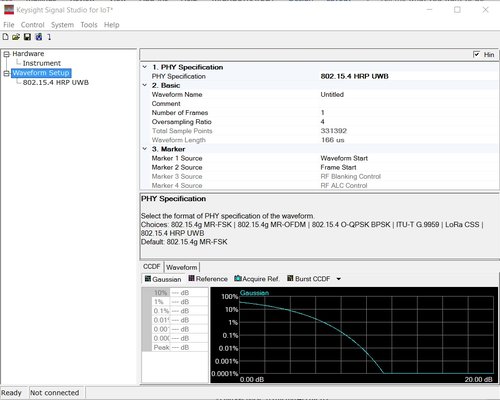Viewport: 500px width, 400px height.
Task: Toggle the Hint checkbox
Action: tap(476, 54)
